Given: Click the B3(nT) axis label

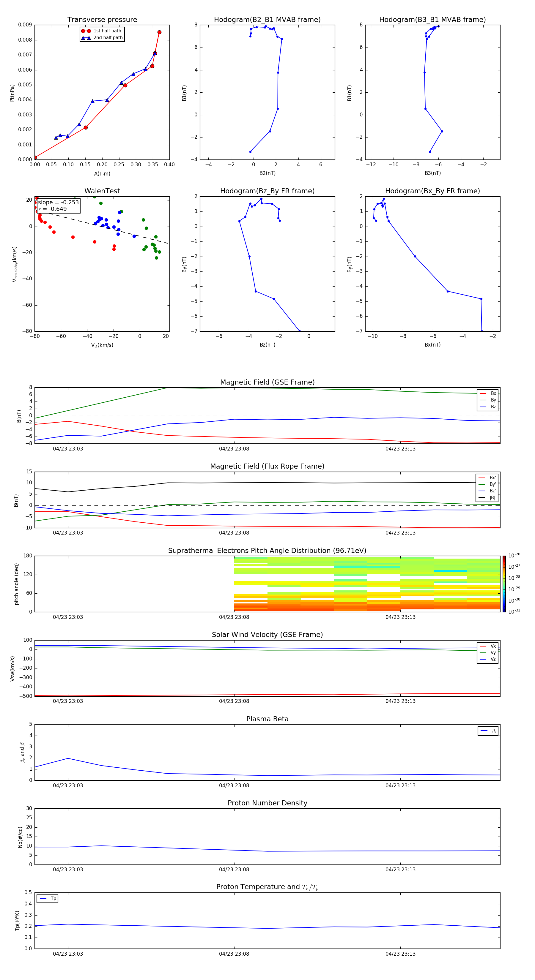Looking at the screenshot, I should 432,173.
